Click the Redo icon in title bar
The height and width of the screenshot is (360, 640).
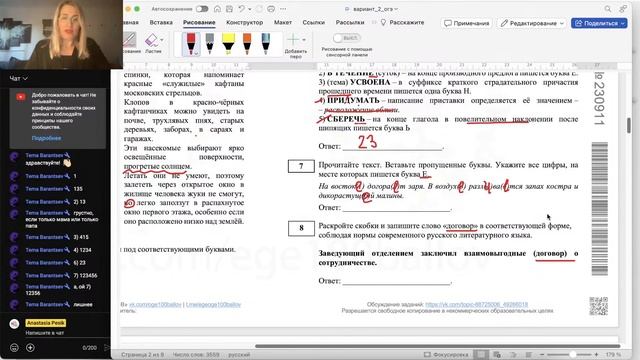tap(259, 9)
